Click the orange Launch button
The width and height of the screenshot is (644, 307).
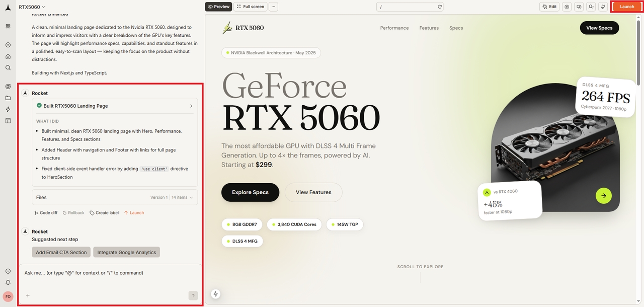[627, 7]
